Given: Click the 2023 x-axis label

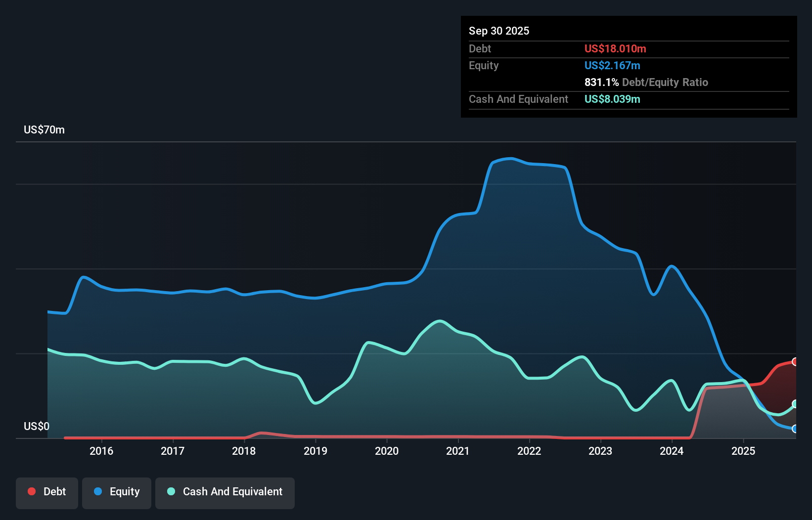Looking at the screenshot, I should pos(600,451).
